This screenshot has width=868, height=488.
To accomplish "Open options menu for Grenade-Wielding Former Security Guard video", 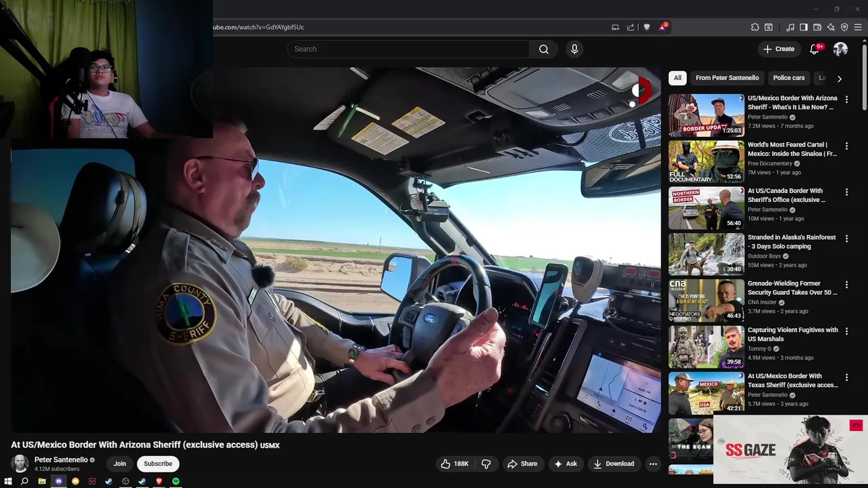I will point(846,285).
